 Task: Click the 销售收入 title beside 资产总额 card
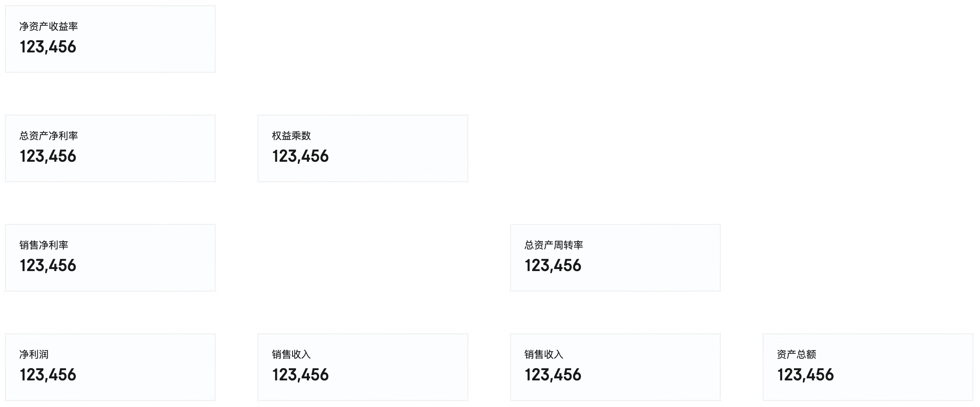pos(544,354)
